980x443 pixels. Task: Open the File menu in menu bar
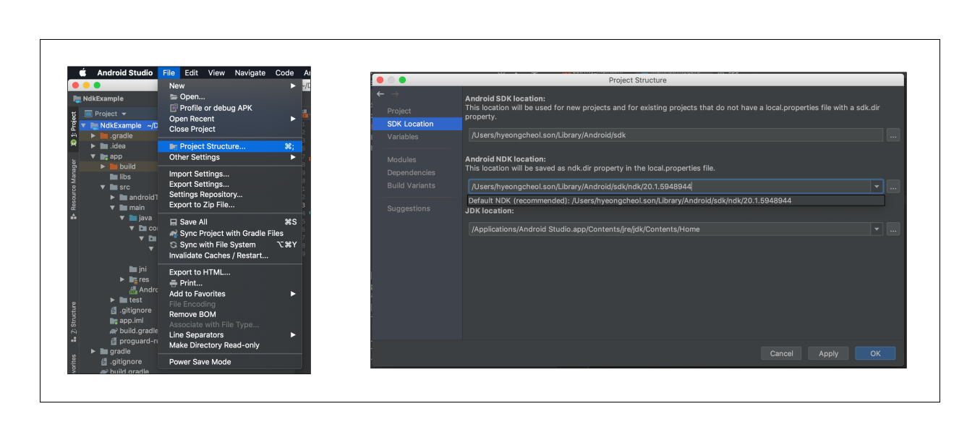pos(169,72)
